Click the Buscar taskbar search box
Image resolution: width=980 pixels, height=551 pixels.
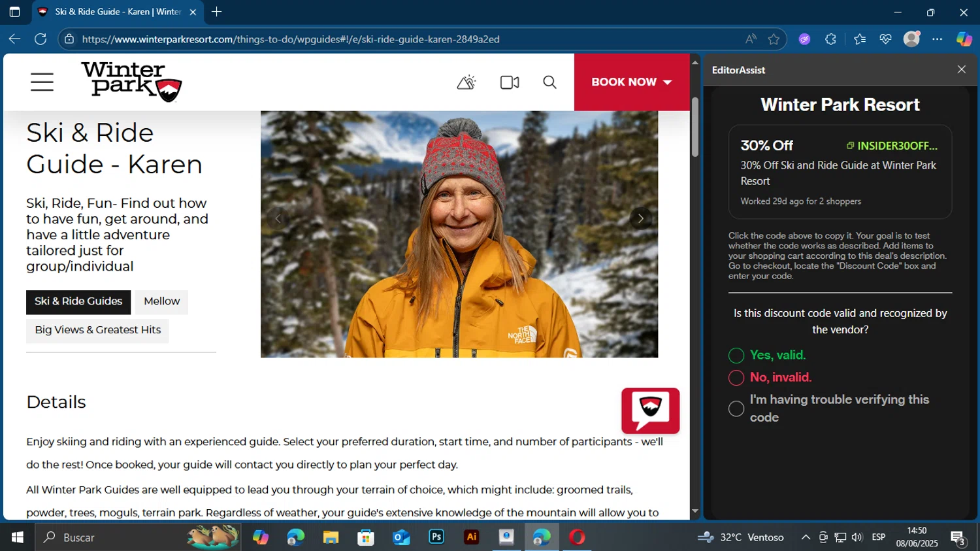coord(137,537)
